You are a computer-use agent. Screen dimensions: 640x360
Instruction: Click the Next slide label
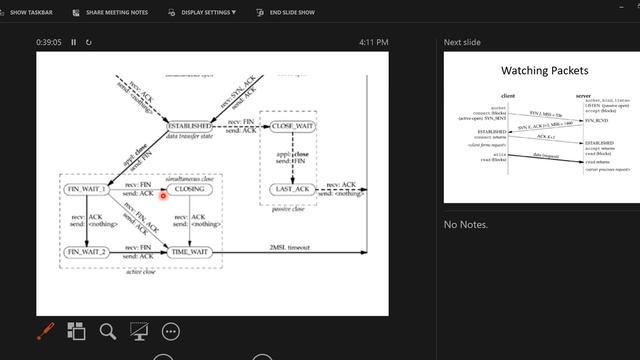pos(462,42)
